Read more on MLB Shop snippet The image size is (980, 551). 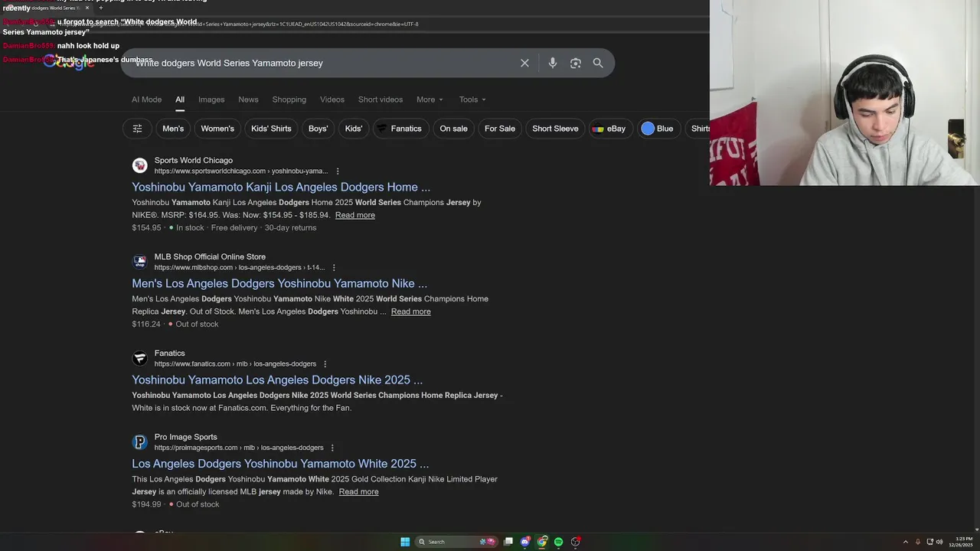coord(411,311)
